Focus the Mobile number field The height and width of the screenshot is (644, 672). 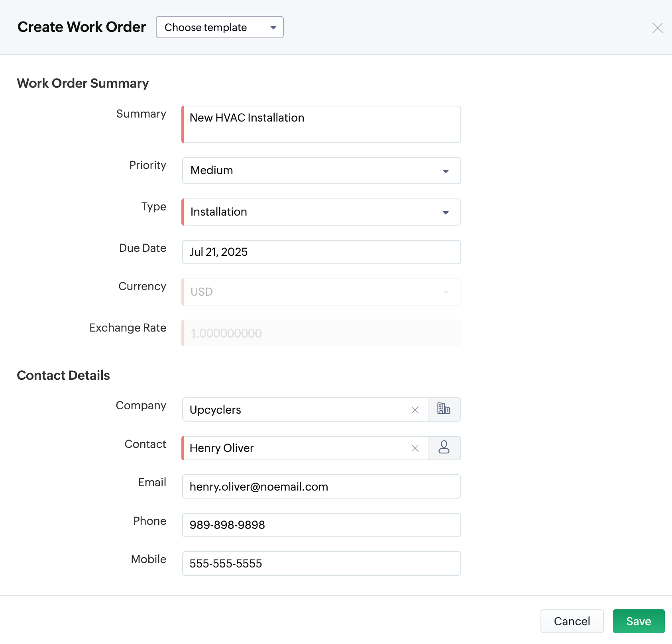point(321,563)
